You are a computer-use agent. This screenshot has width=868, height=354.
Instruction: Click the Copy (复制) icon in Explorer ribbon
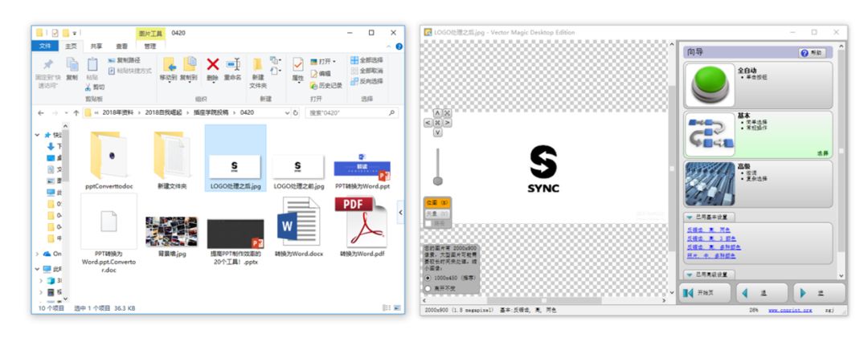72,65
